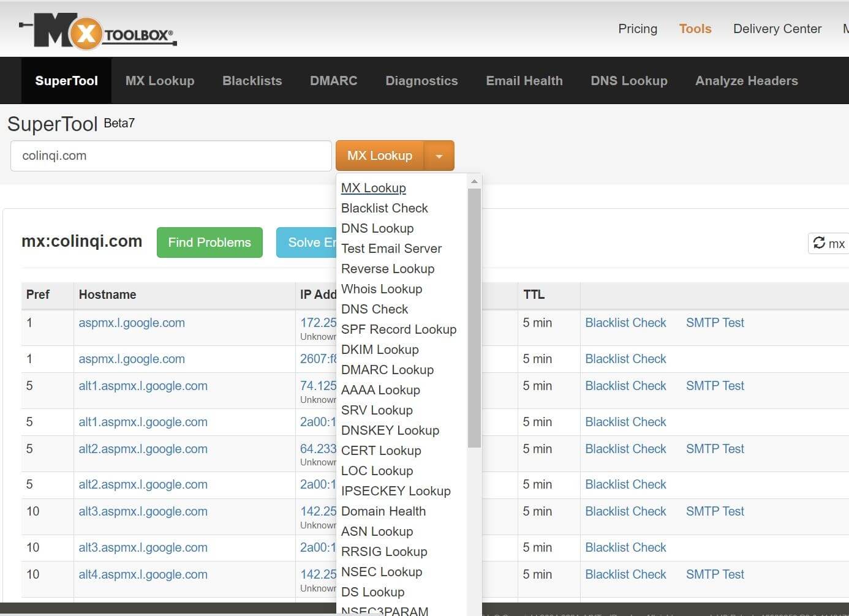Open the Tools menu
This screenshot has height=616, width=849.
tap(695, 29)
